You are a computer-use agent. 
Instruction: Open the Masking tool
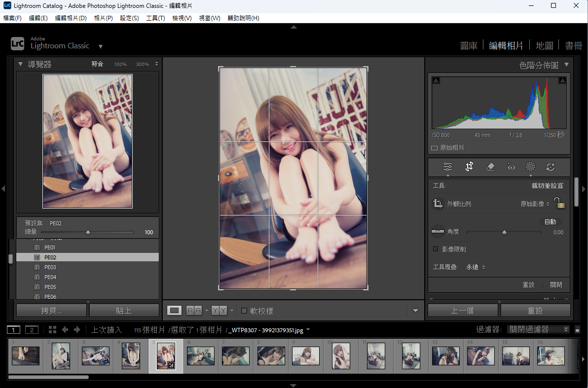[530, 167]
